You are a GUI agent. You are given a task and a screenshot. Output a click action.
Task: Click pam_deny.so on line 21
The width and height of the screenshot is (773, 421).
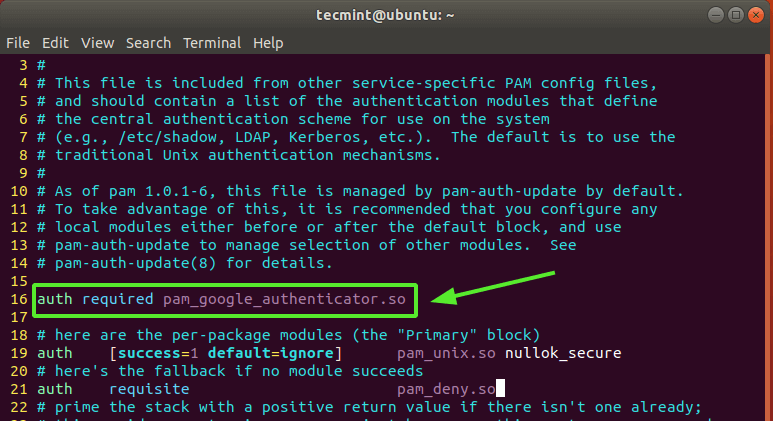(444, 388)
